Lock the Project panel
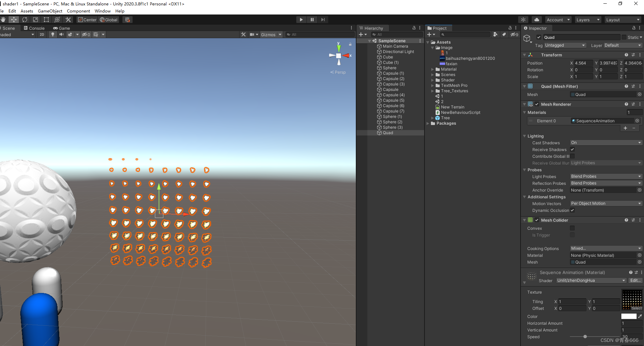 click(x=510, y=28)
